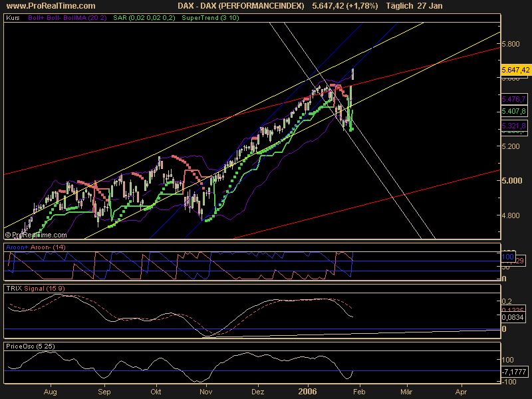
Task: Click the 5.200 price axis label
Action: (510, 146)
